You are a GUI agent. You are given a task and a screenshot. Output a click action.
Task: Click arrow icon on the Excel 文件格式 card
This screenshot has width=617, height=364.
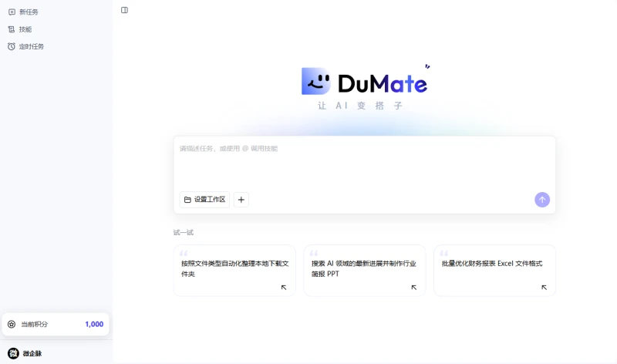click(x=545, y=288)
